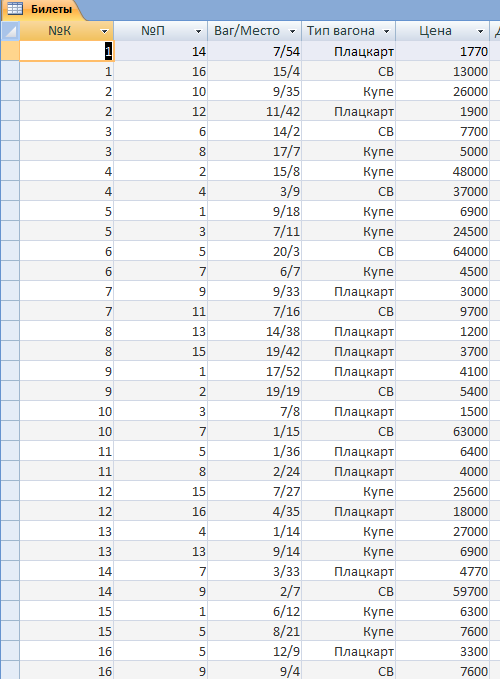This screenshot has width=500, height=679.
Task: Click the cell with price 5400
Action: pyautogui.click(x=442, y=391)
